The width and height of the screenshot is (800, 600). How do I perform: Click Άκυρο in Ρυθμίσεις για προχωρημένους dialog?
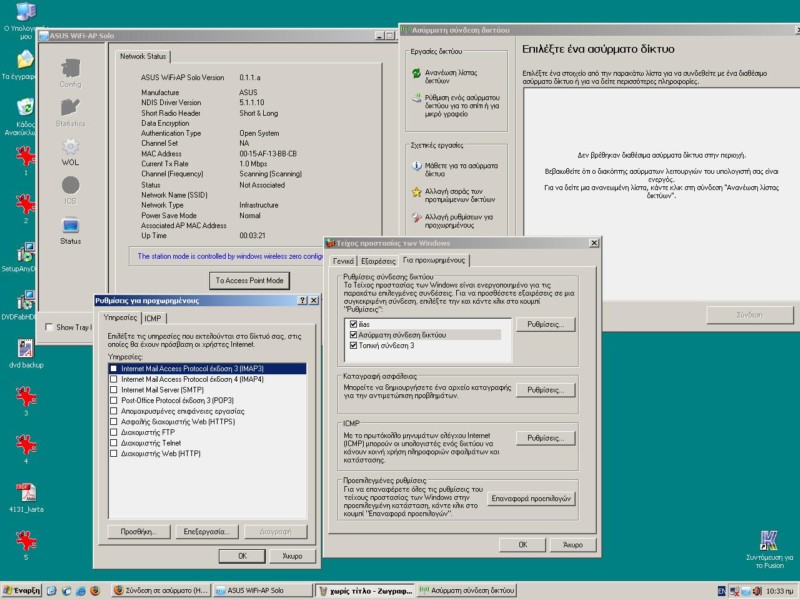(292, 556)
